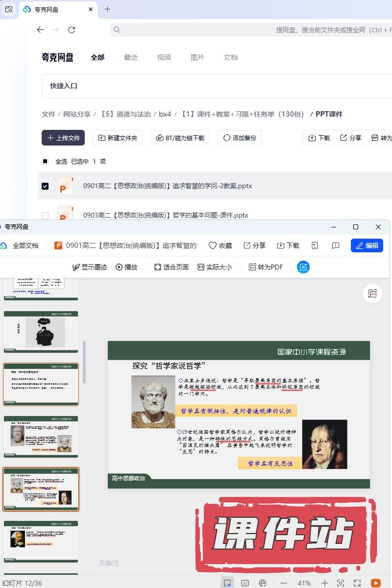
Task: Reload the page with browser refresh icon
Action: click(72, 30)
